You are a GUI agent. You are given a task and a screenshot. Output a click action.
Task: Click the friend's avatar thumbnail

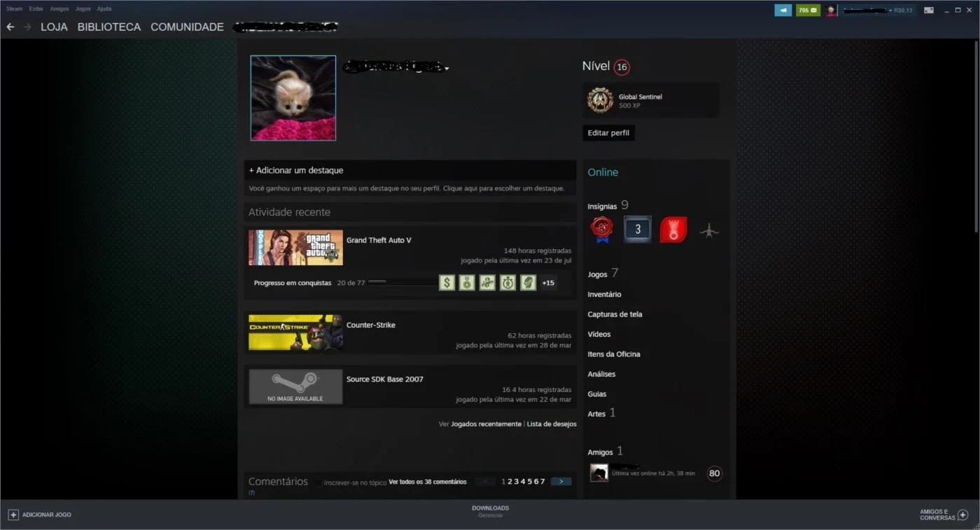[x=599, y=473]
